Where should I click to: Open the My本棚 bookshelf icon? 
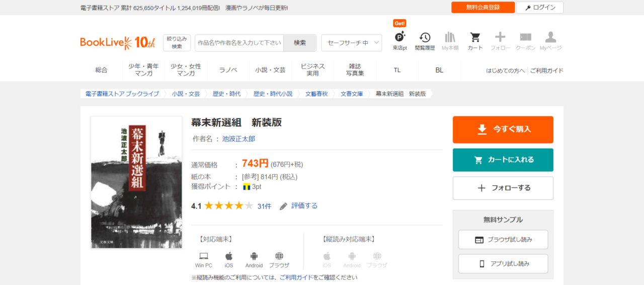pyautogui.click(x=450, y=38)
